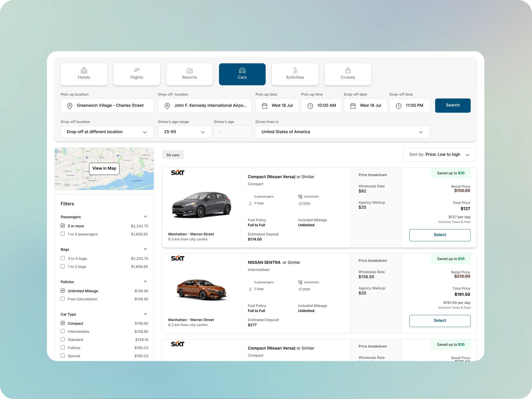This screenshot has height=399, width=532.
Task: Click the orange Nissan Sentra image
Action: tap(202, 290)
